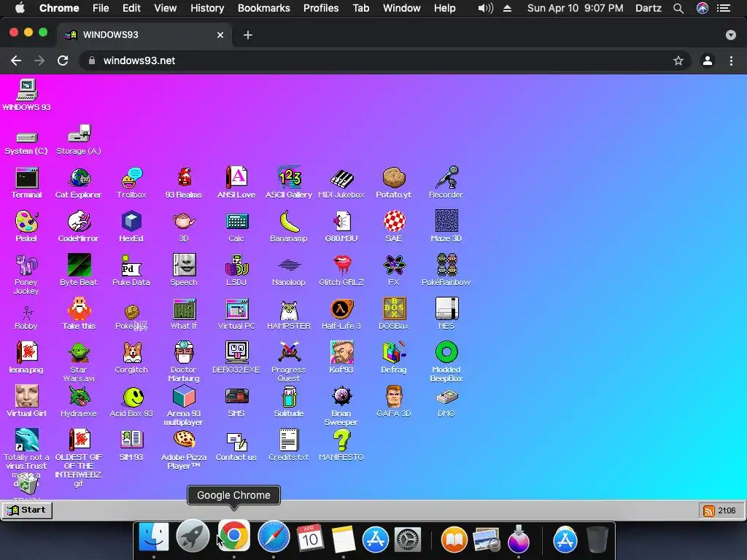Launch Defrag icon
This screenshot has height=560, width=747.
393,354
